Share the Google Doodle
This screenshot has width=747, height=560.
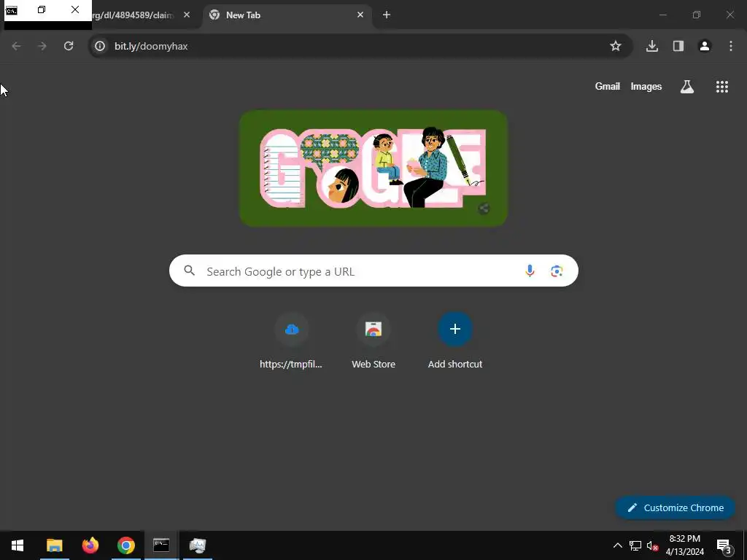pos(484,209)
